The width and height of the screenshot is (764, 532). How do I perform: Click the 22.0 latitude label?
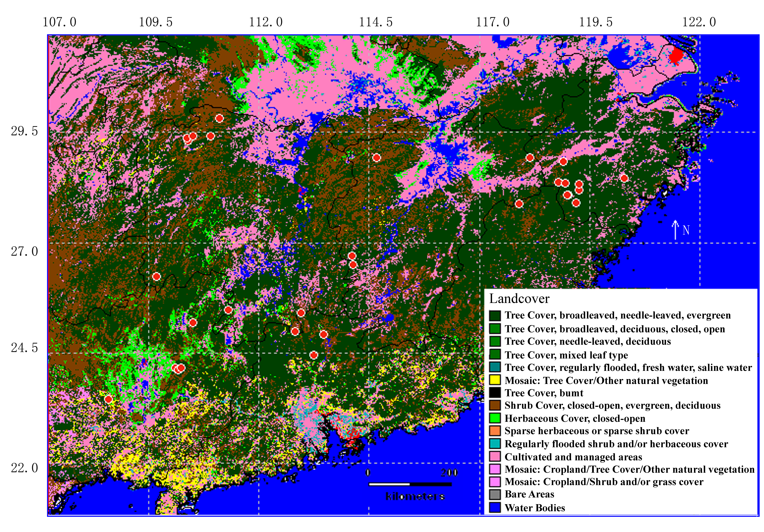click(x=25, y=468)
